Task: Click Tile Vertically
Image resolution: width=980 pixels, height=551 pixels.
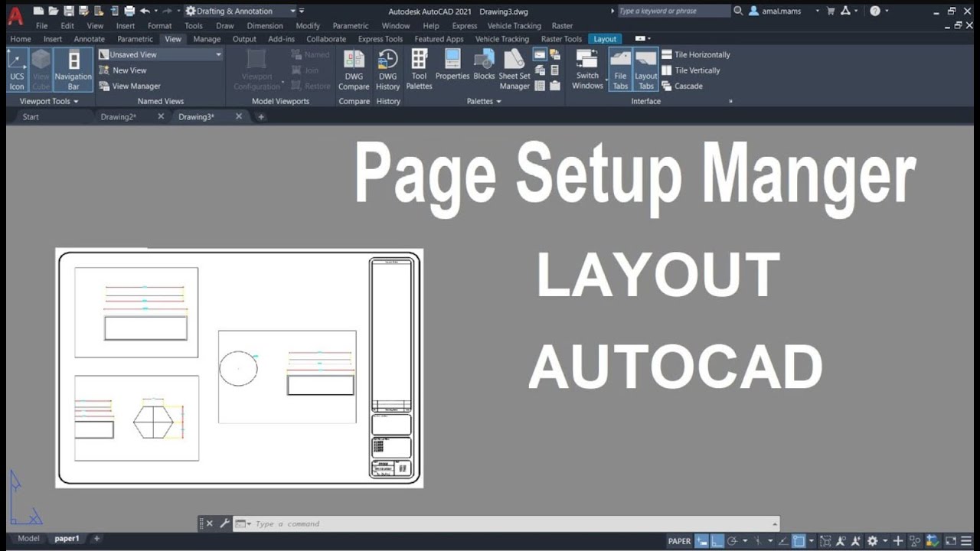Action: pyautogui.click(x=691, y=70)
